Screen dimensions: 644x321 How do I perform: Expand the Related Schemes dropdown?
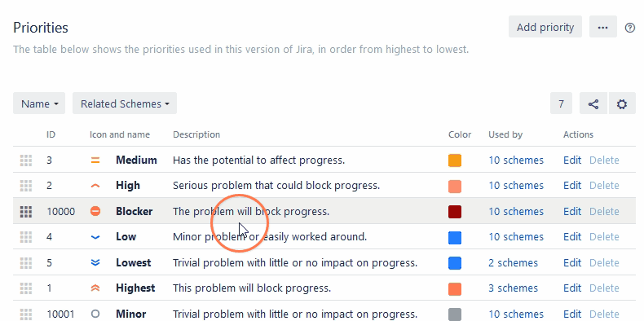tap(125, 103)
